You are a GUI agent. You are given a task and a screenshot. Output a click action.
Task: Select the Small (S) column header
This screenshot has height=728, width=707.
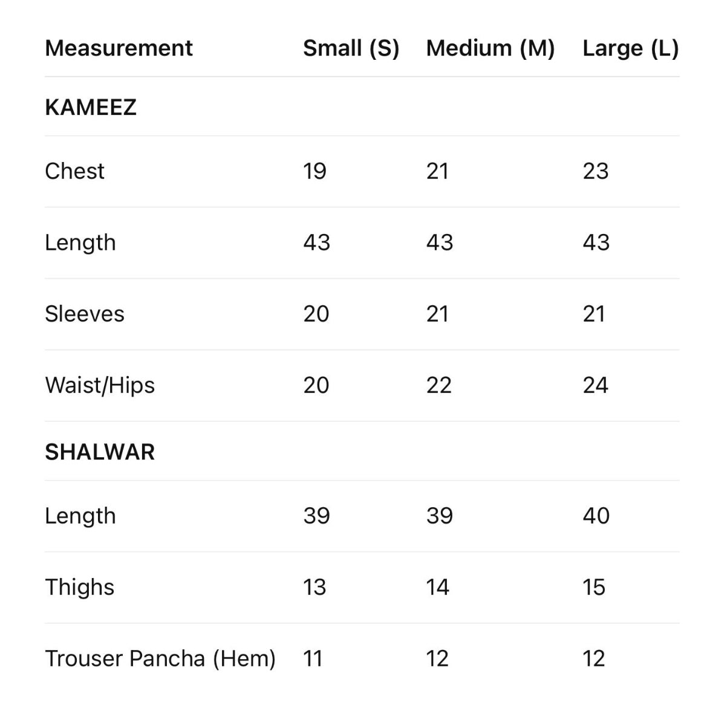tap(351, 48)
